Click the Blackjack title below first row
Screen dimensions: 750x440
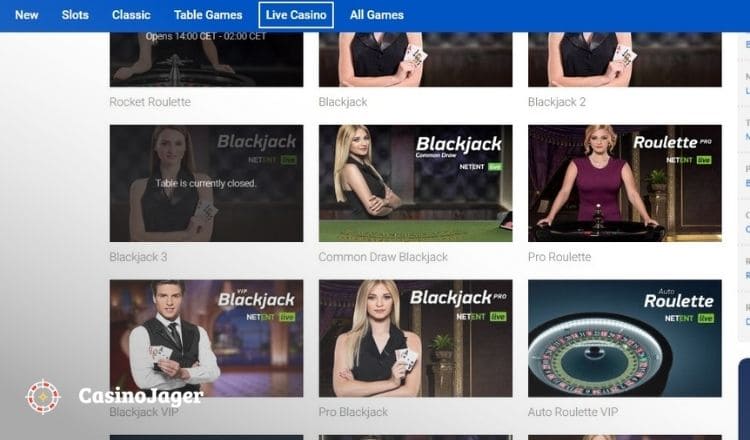[343, 102]
